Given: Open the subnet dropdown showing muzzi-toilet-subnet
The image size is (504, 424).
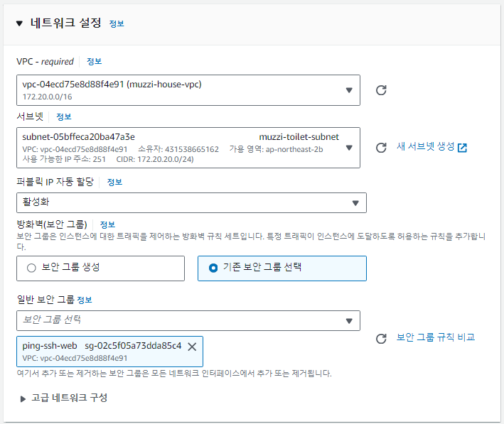Looking at the screenshot, I should 188,148.
